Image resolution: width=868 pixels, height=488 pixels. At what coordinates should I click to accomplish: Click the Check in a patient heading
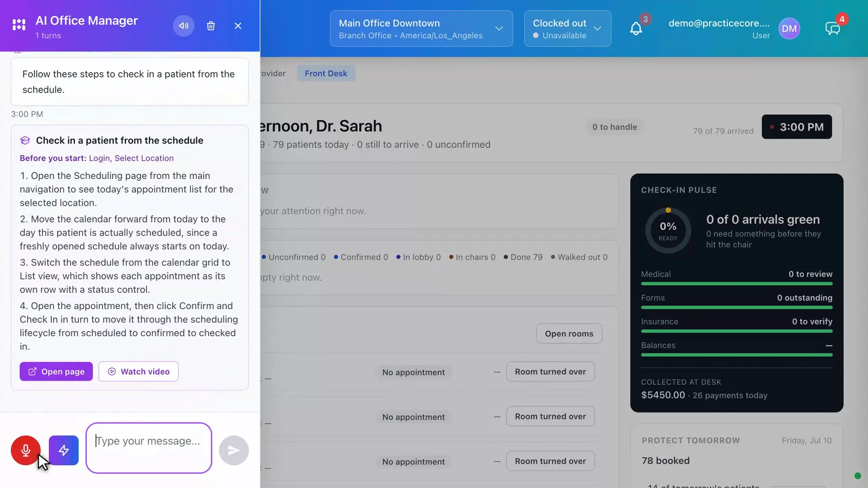click(119, 140)
